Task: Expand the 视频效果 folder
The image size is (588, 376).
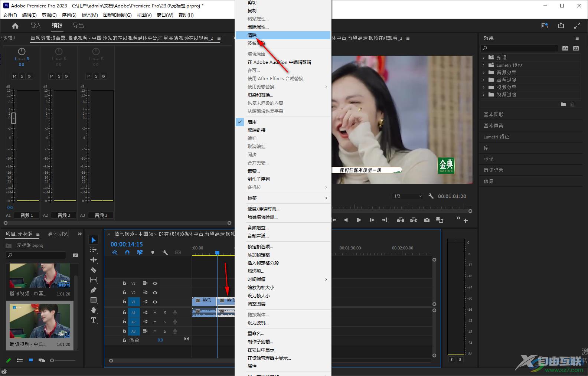Action: pos(484,87)
